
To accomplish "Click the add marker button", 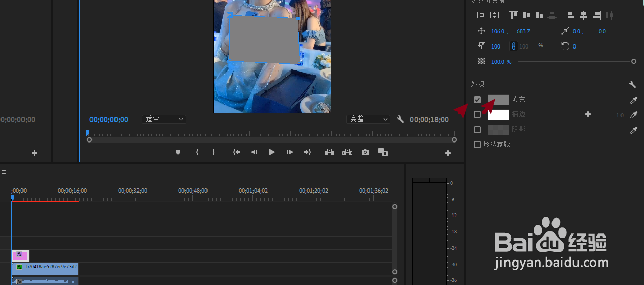I will click(178, 152).
